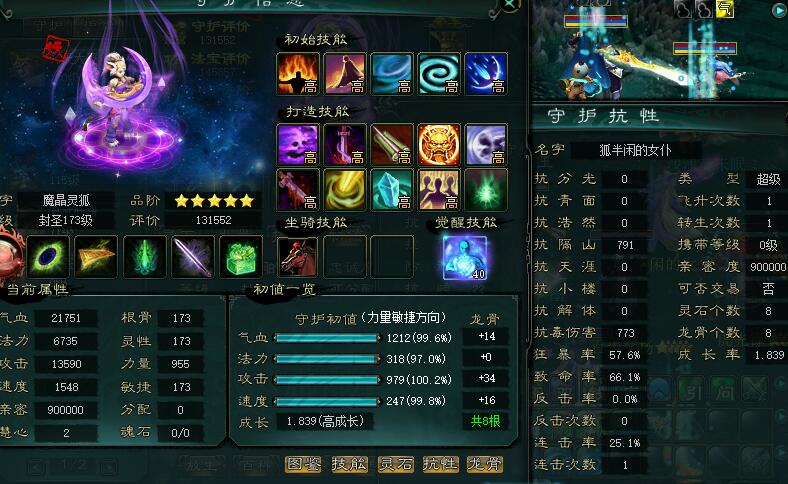Open the 灵石 tab
The width and height of the screenshot is (788, 484).
[x=395, y=463]
